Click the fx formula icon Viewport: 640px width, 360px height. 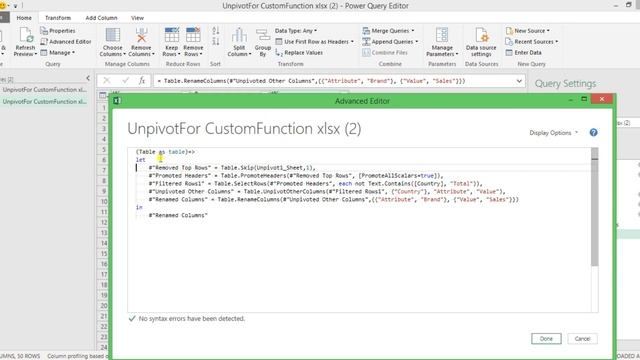pos(142,81)
